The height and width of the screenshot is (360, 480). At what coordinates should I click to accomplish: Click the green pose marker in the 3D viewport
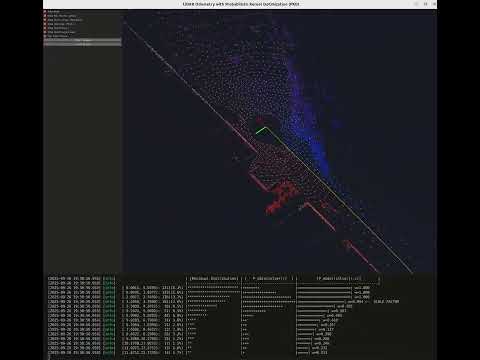(262, 130)
